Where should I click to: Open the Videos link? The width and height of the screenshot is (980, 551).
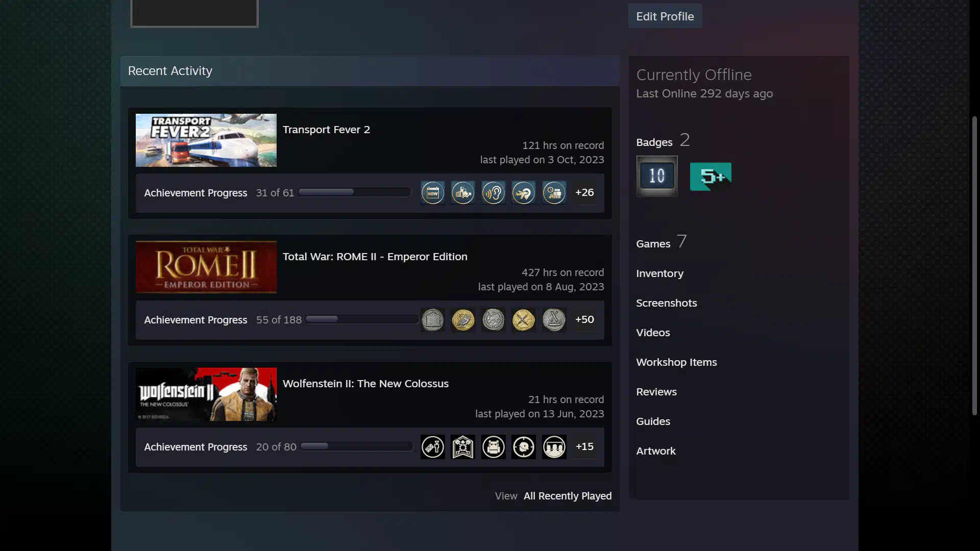click(653, 333)
